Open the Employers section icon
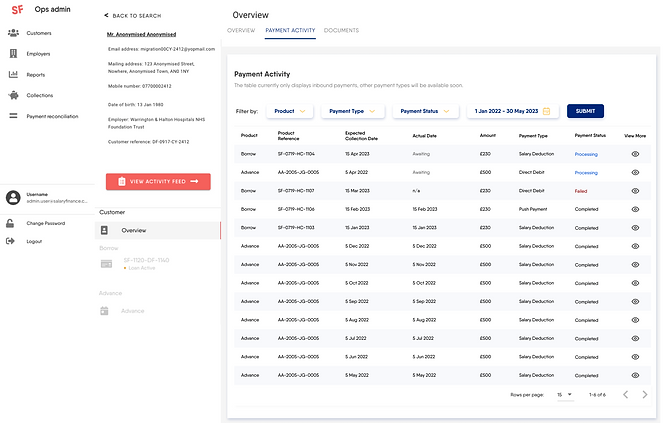Screen dimensions: 664x423 point(13,53)
